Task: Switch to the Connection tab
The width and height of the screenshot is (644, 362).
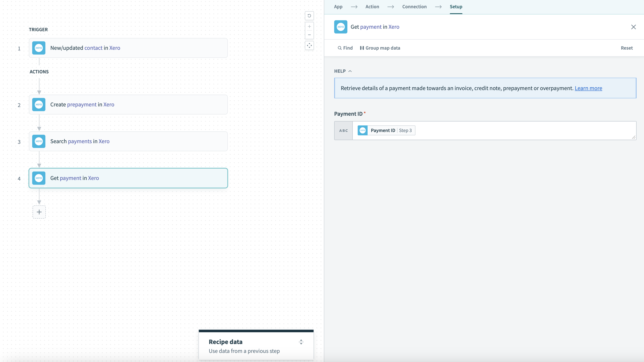Action: click(x=414, y=7)
